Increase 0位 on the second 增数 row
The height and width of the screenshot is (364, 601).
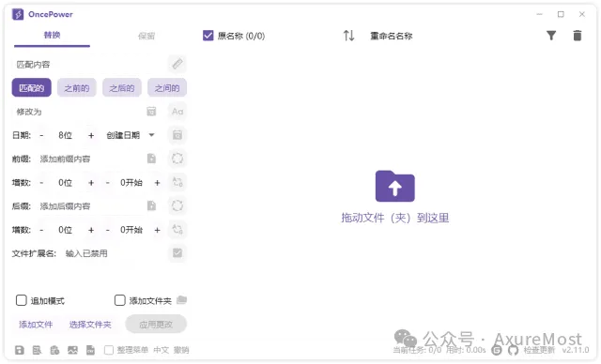[91, 230]
